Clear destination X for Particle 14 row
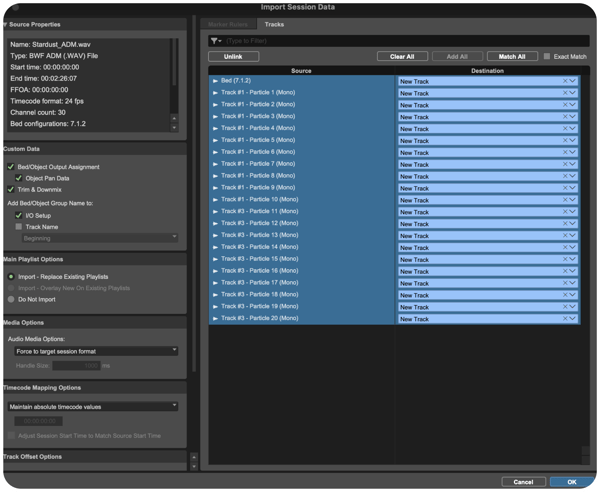This screenshot has width=600, height=492. (565, 247)
